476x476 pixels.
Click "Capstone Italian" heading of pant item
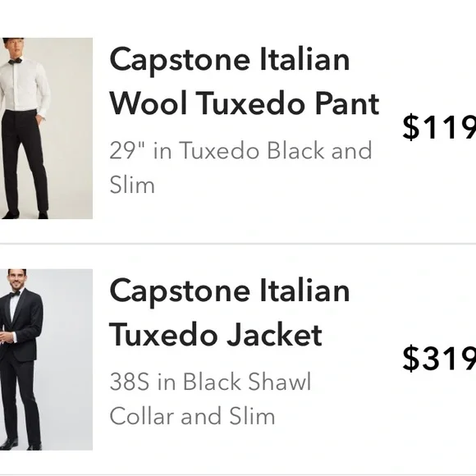pyautogui.click(x=230, y=61)
